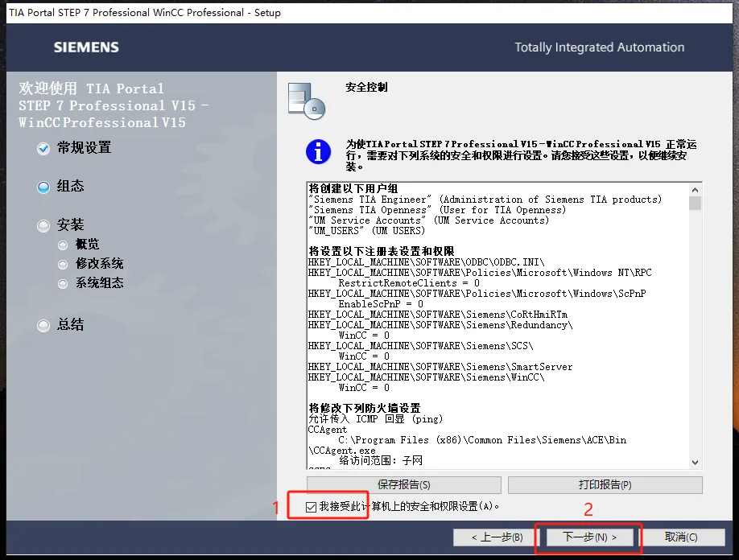Click the report scrollbar down arrow
The image size is (739, 560).
coord(695,463)
